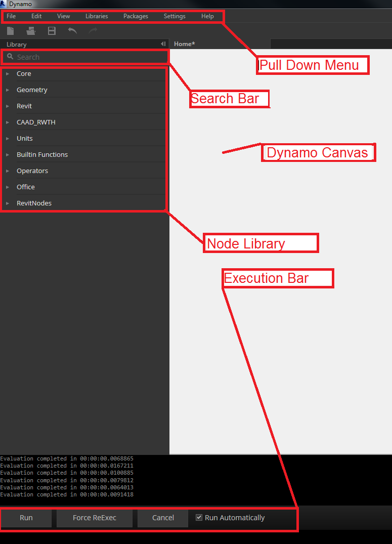Open the Libraries menu
Image resolution: width=392 pixels, height=544 pixels.
(x=97, y=16)
